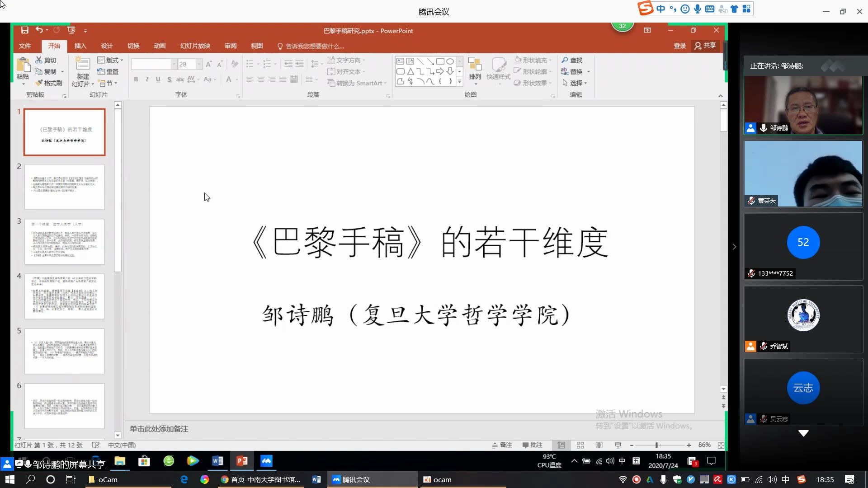Click Fit slide to window icon
Viewport: 868px width, 488px height.
point(721,446)
